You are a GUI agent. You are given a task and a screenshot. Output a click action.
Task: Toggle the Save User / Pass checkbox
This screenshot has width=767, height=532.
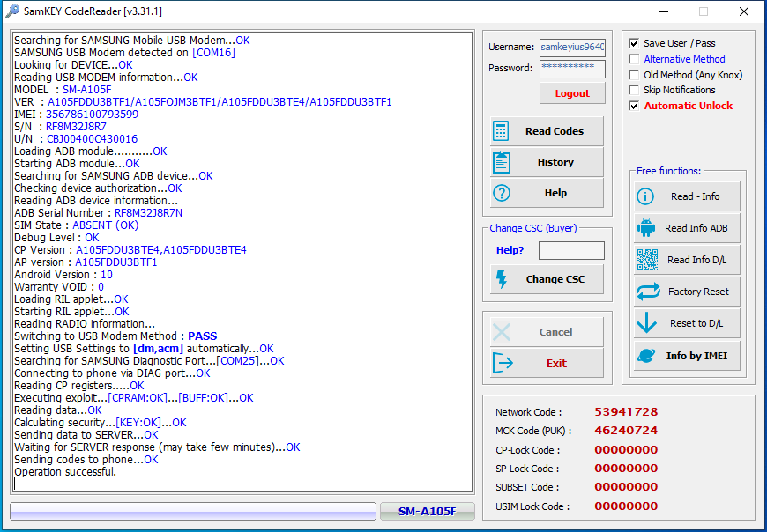(x=634, y=43)
